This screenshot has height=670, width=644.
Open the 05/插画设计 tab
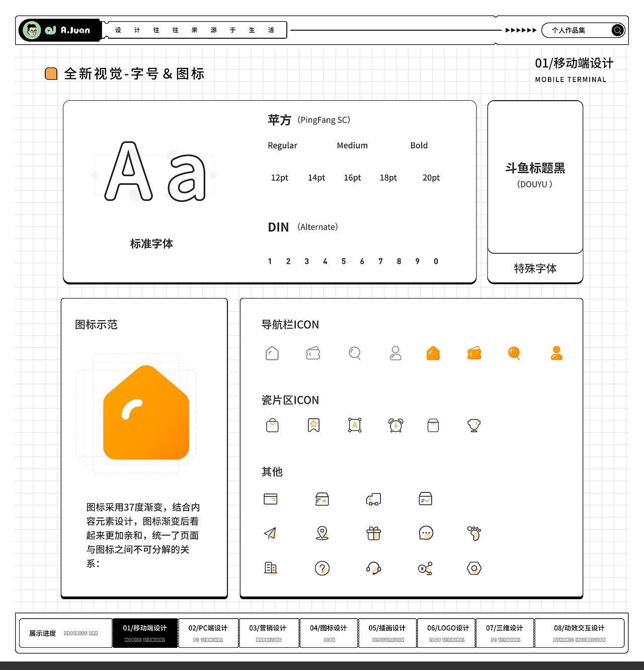coord(387,633)
